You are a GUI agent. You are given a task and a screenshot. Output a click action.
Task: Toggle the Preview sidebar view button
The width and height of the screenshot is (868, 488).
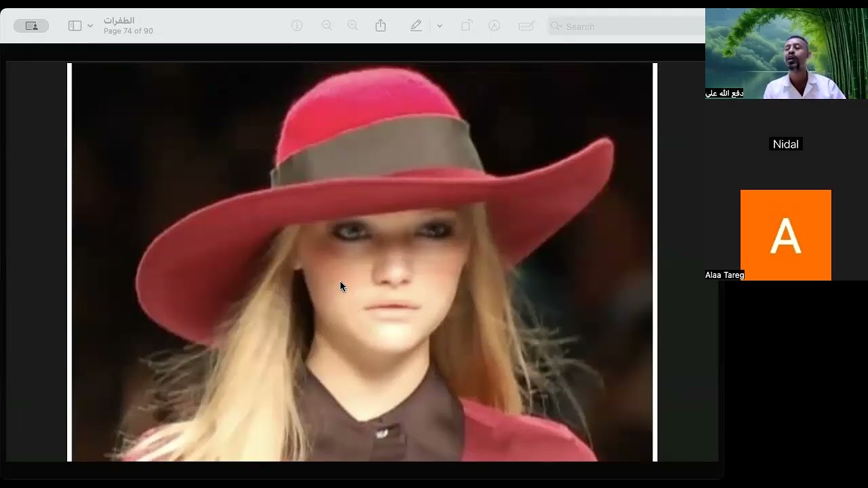tap(75, 26)
